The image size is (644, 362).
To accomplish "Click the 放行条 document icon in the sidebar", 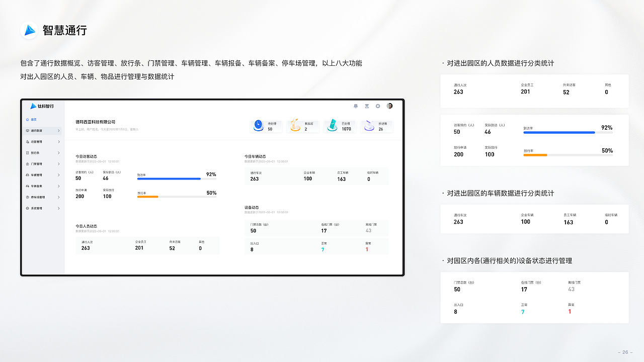I will click(27, 153).
